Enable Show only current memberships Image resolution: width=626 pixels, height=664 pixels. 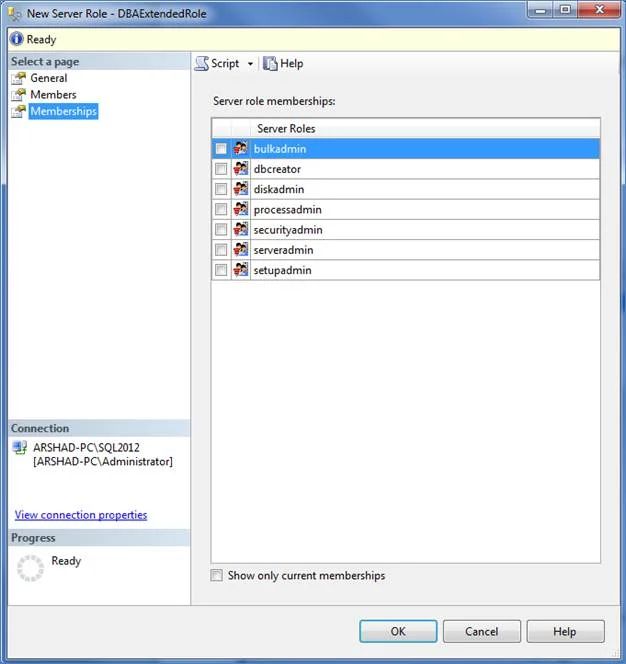click(216, 575)
